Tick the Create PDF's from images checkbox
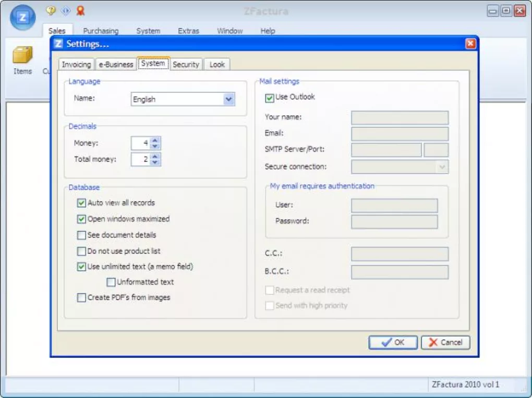This screenshot has height=398, width=532. pyautogui.click(x=81, y=298)
